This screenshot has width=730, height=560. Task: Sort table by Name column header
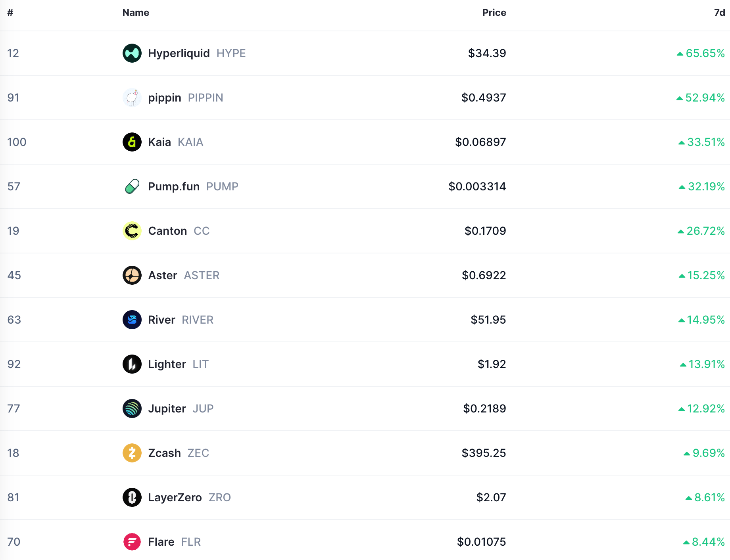136,13
